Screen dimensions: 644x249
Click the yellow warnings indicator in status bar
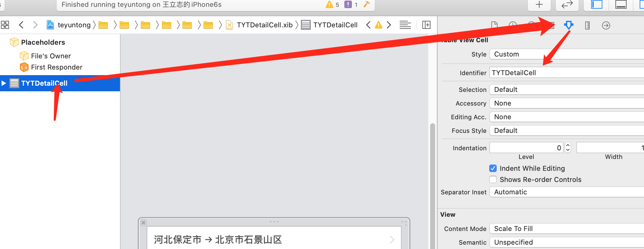(x=332, y=5)
